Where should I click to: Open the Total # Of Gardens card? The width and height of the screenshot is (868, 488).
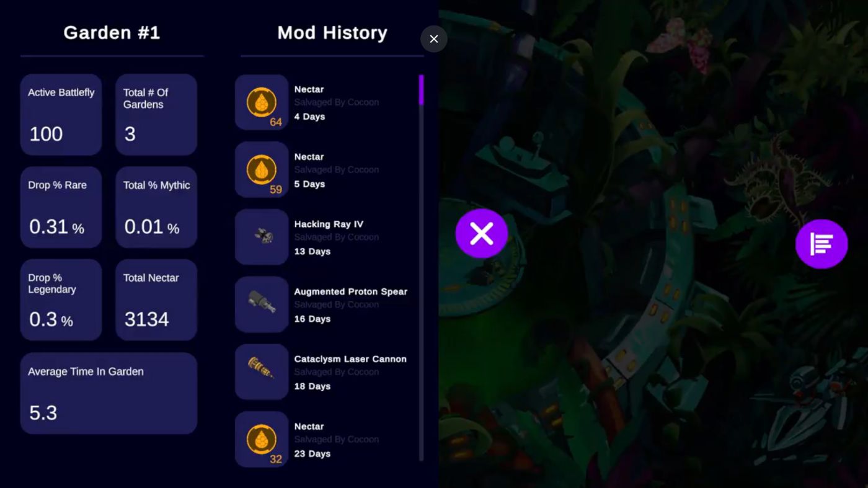point(156,115)
